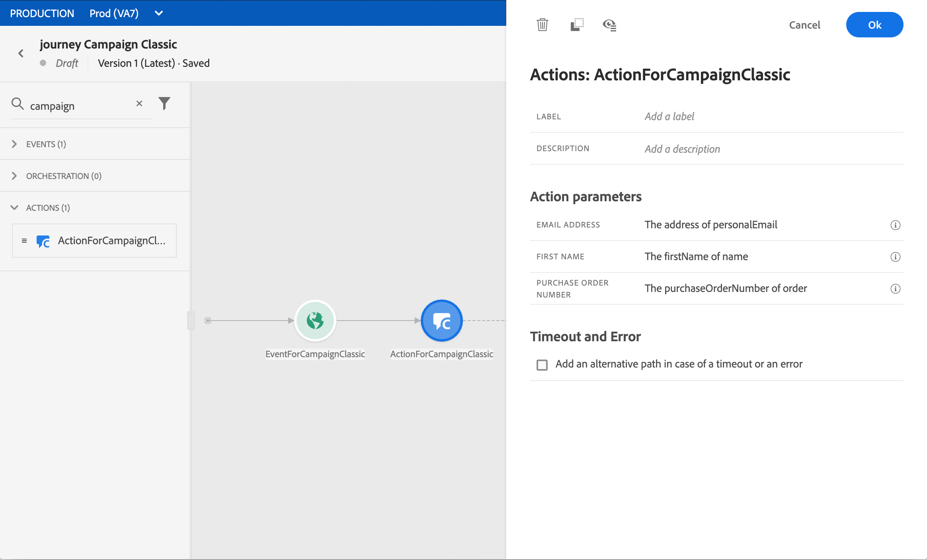
Task: Enable alternative path for timeout or error
Action: click(542, 365)
